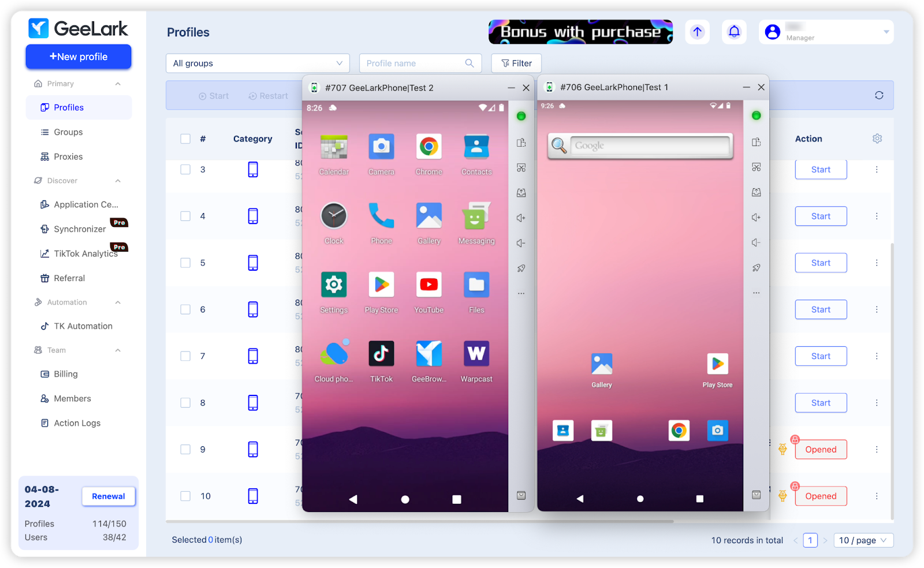
Task: Open table column settings gear
Action: tap(877, 139)
